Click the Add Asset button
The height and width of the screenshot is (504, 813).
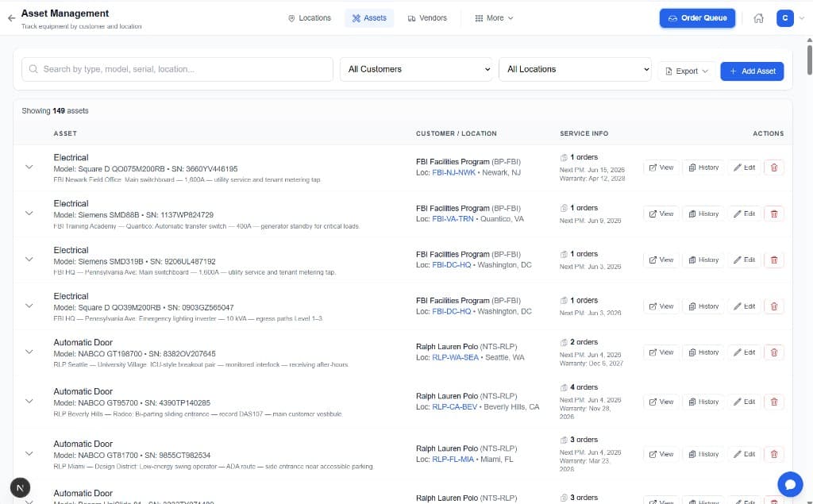pyautogui.click(x=752, y=71)
